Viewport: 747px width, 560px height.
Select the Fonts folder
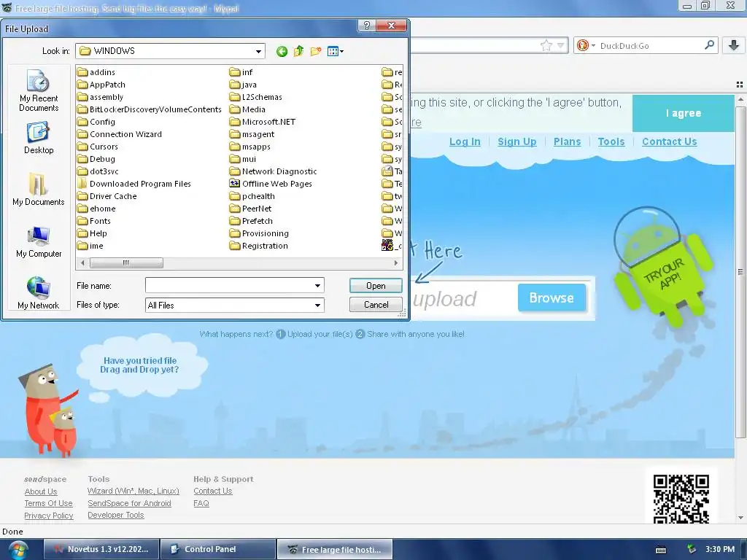click(x=94, y=220)
